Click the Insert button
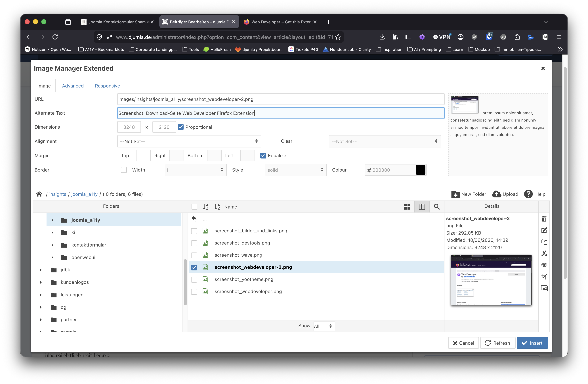This screenshot has width=588, height=384. click(532, 343)
